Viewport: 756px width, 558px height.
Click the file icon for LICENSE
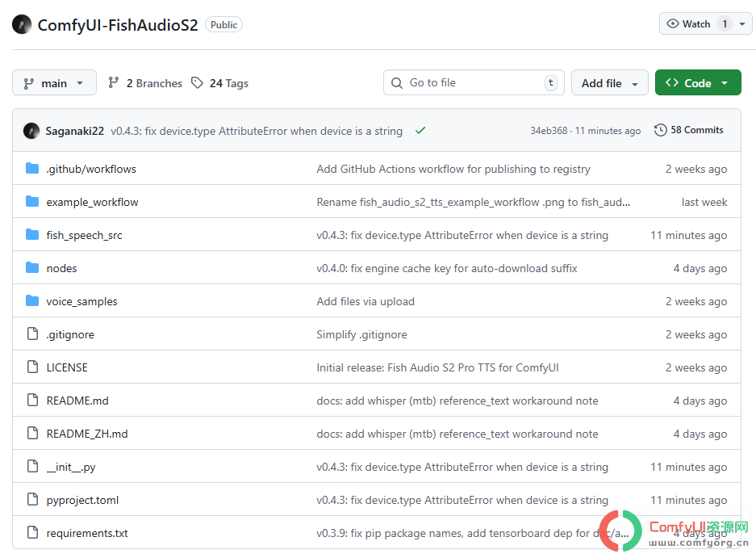33,367
